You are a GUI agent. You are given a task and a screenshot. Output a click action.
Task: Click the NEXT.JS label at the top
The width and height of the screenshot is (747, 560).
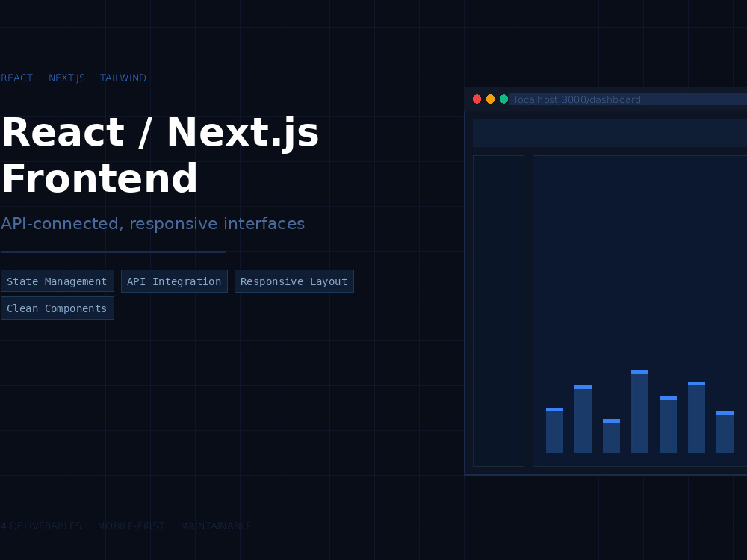pos(66,78)
